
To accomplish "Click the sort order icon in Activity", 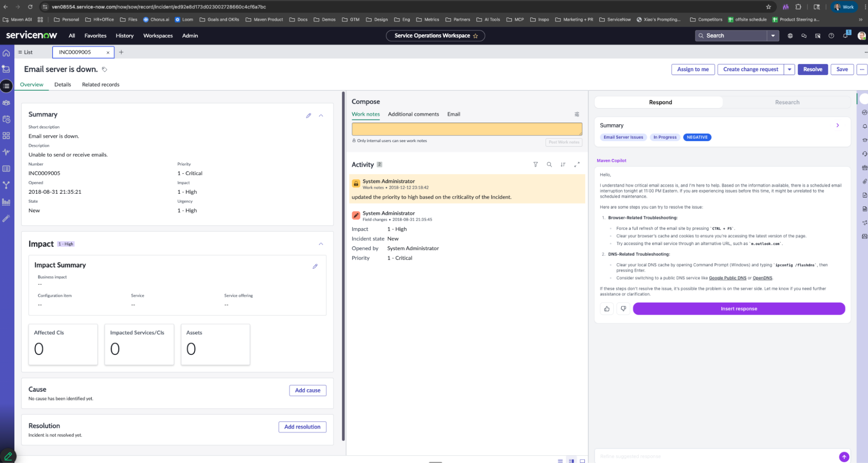I will tap(563, 165).
